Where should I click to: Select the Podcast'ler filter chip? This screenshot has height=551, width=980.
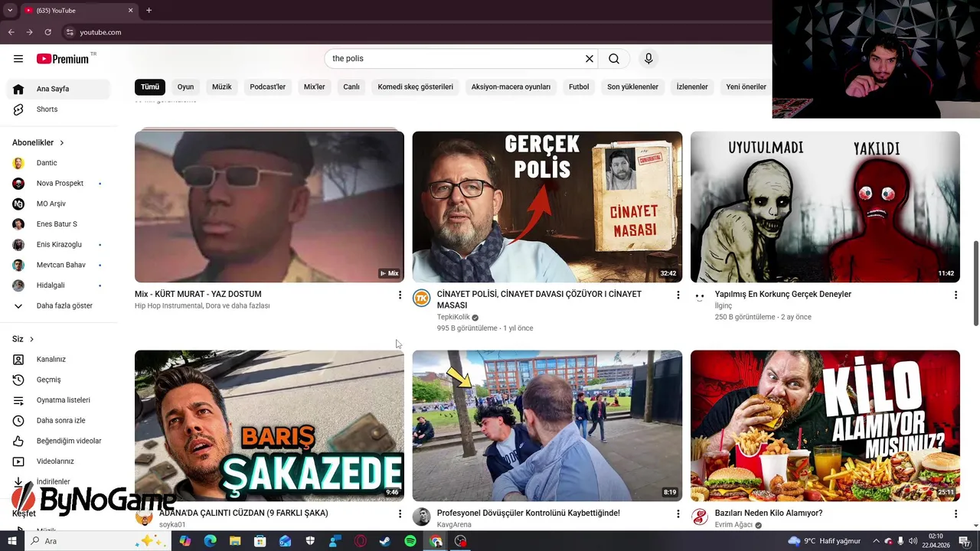click(268, 87)
